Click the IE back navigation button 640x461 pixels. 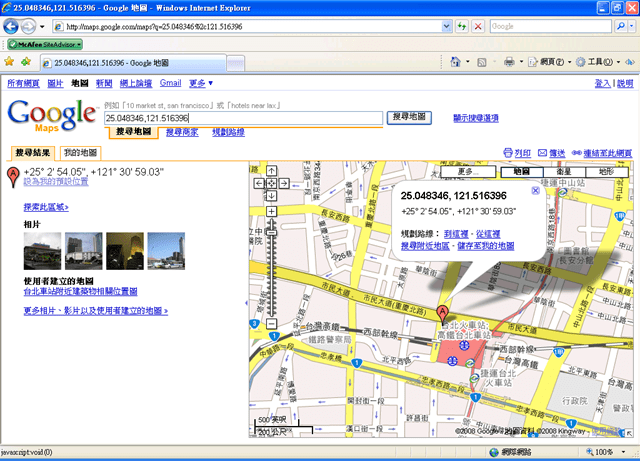pos(11,27)
